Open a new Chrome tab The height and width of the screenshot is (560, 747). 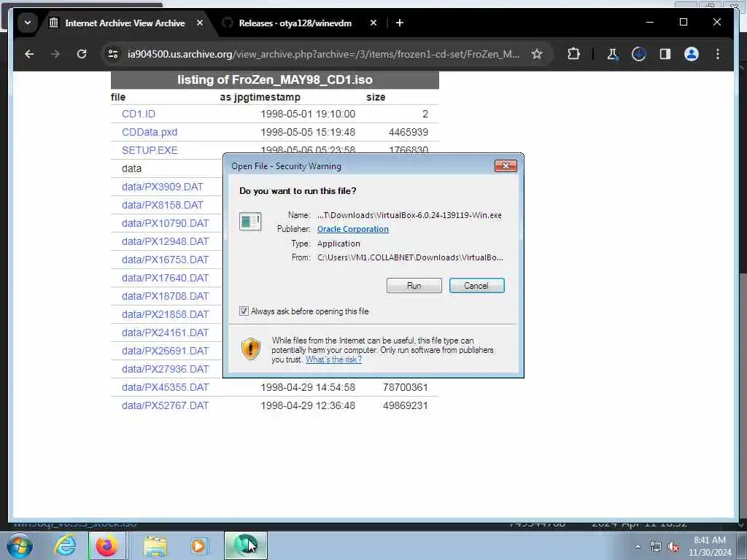pyautogui.click(x=400, y=23)
